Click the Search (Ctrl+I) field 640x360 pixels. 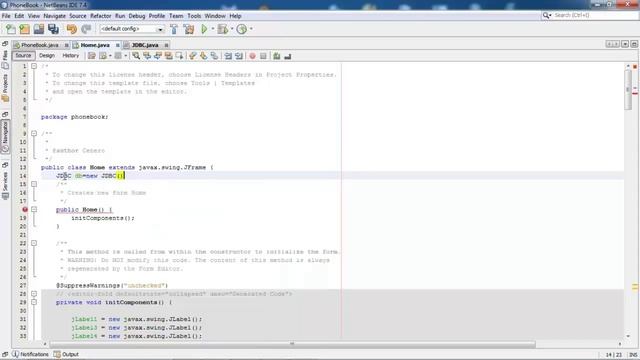click(590, 15)
